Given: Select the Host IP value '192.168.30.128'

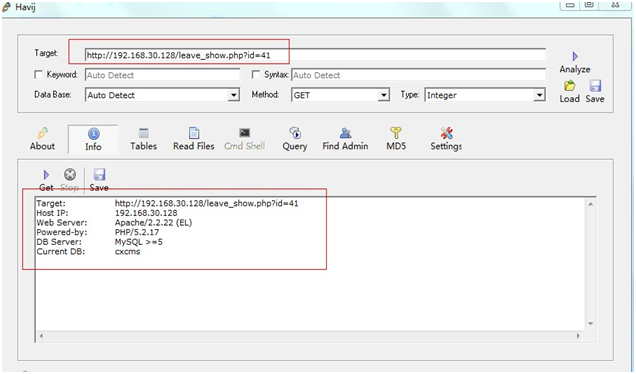Looking at the screenshot, I should [x=146, y=213].
